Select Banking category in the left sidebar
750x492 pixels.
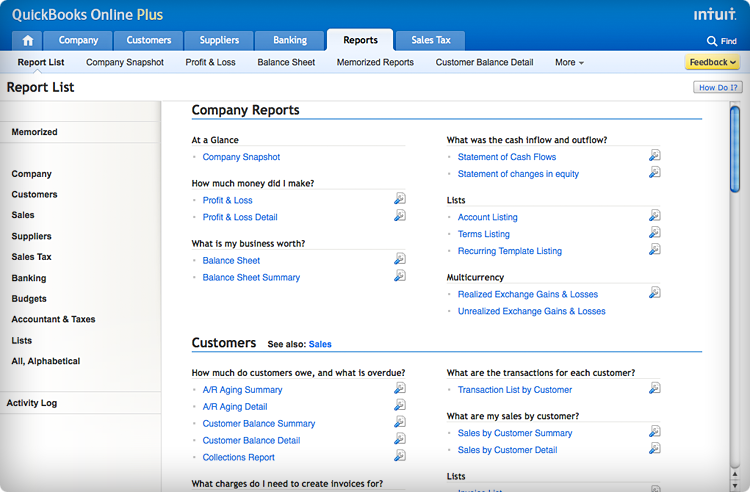(x=29, y=278)
